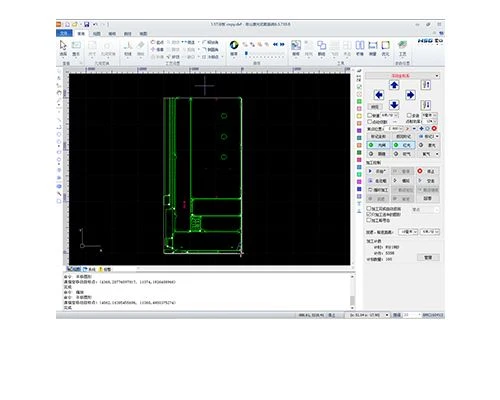Screen dimensions: 500x400
Task: Run the frame walk button below start
Action: (378, 180)
